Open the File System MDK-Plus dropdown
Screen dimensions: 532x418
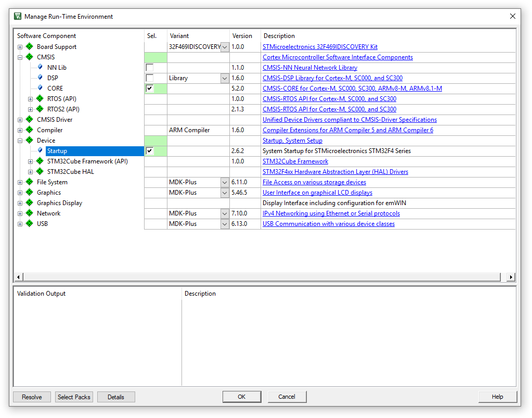click(225, 183)
